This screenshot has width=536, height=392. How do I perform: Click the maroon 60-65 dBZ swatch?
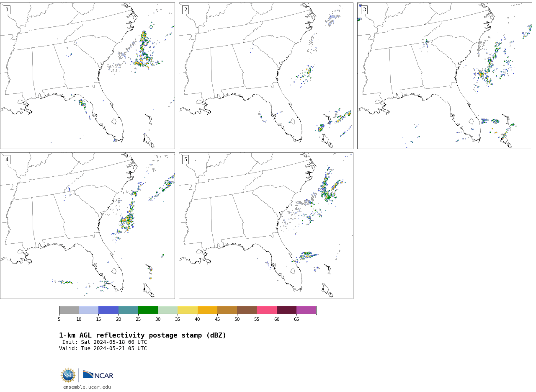(x=286, y=310)
